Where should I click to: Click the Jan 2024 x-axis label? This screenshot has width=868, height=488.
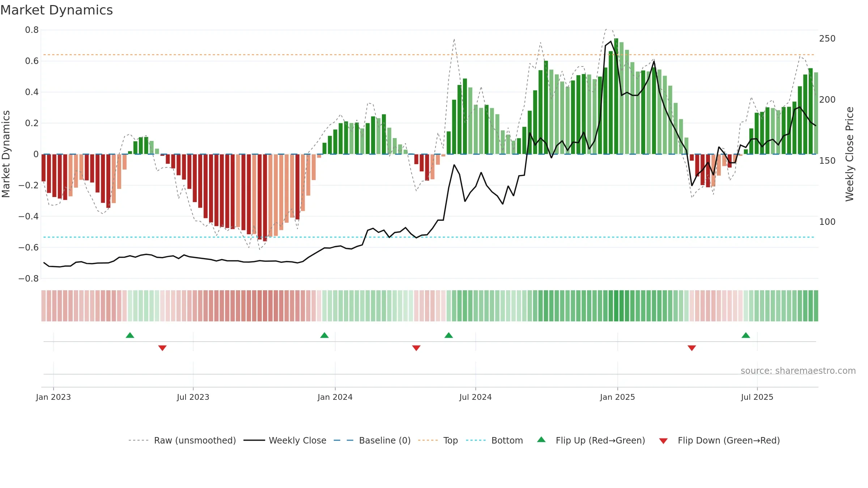pos(335,397)
